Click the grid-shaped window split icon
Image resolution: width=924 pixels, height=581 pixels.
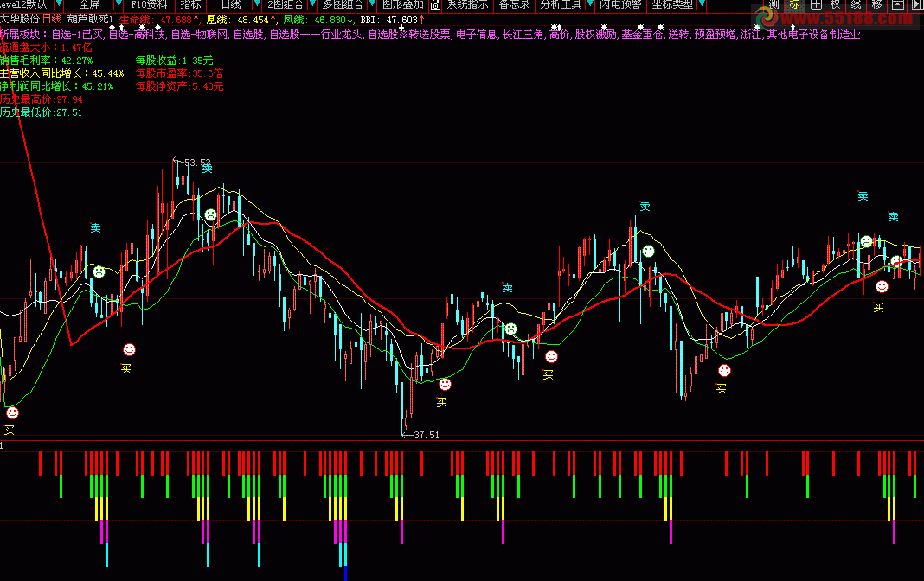point(815,4)
